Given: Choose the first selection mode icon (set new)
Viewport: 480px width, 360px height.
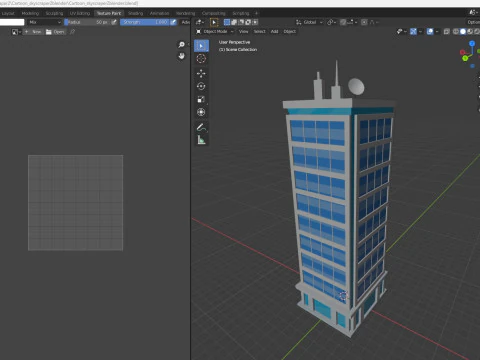Looking at the screenshot, I should coord(227,22).
